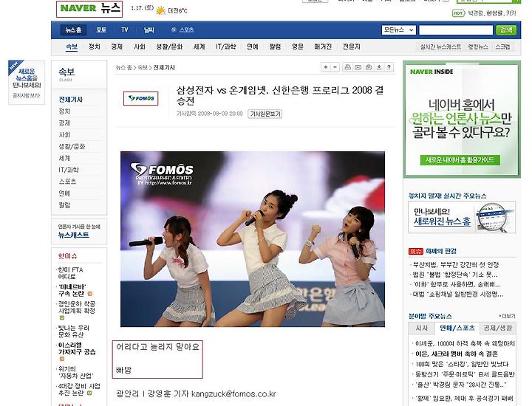532x406 pixels.
Task: Select 생활/문화 in top category menu
Action: point(169,47)
